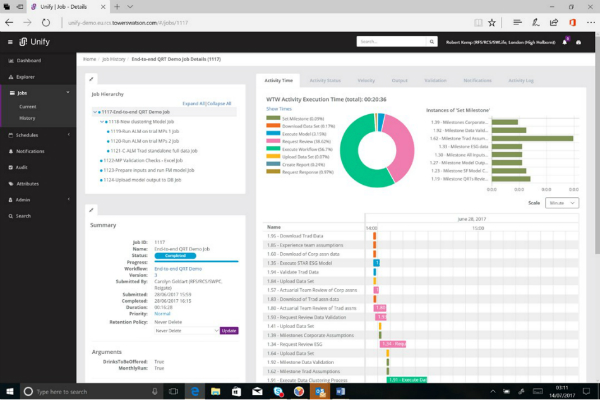Image resolution: width=600 pixels, height=400 pixels.
Task: Open the browser hub icon
Action: click(517, 23)
